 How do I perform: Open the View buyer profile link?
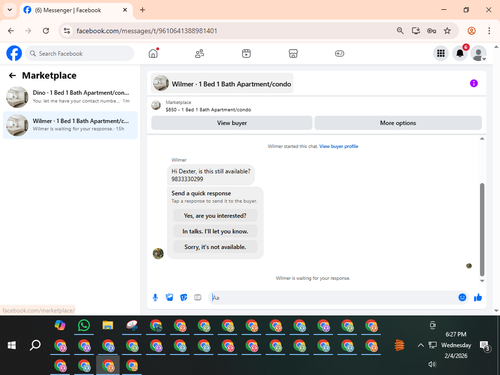(339, 146)
